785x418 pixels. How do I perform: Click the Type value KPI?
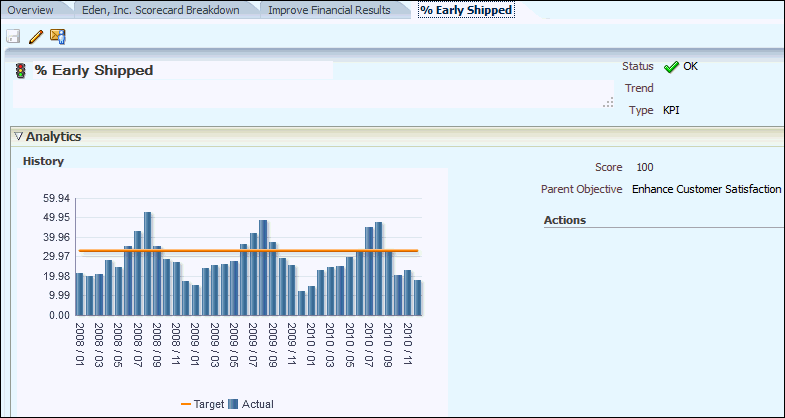coord(671,110)
